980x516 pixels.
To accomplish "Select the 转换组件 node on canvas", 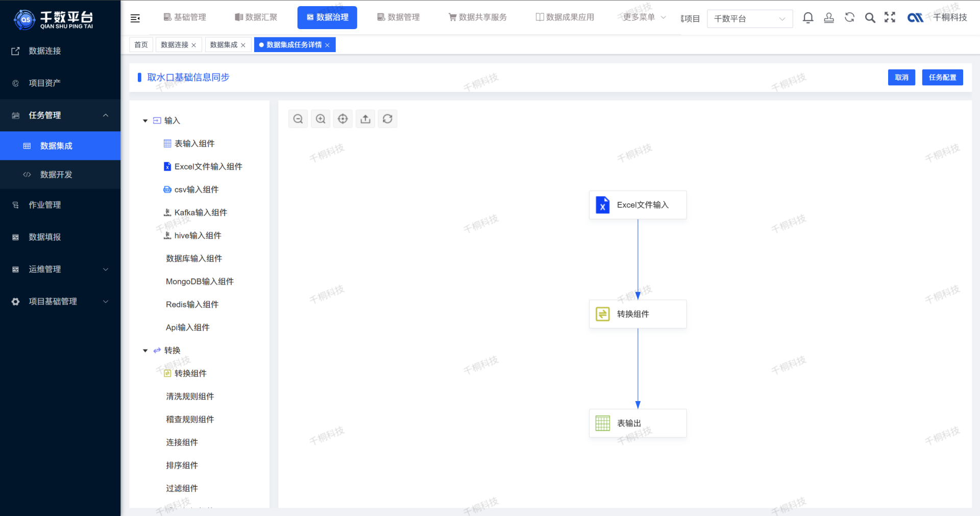I will (638, 314).
